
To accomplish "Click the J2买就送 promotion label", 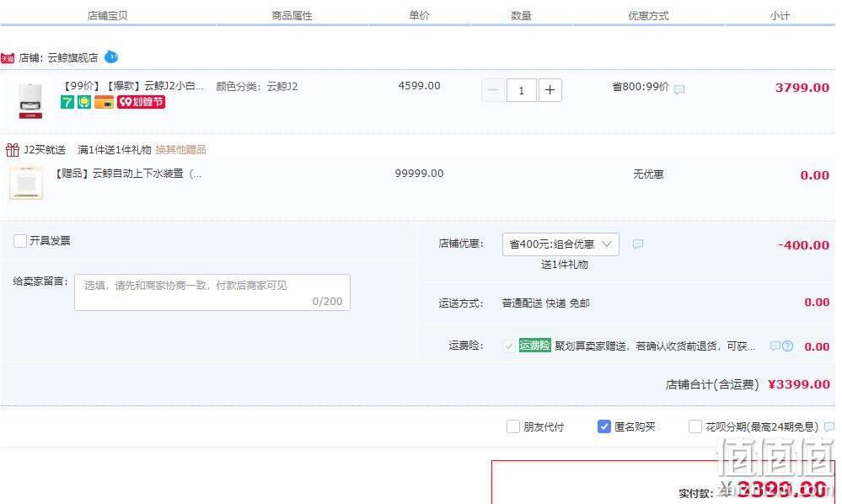I will pos(45,150).
